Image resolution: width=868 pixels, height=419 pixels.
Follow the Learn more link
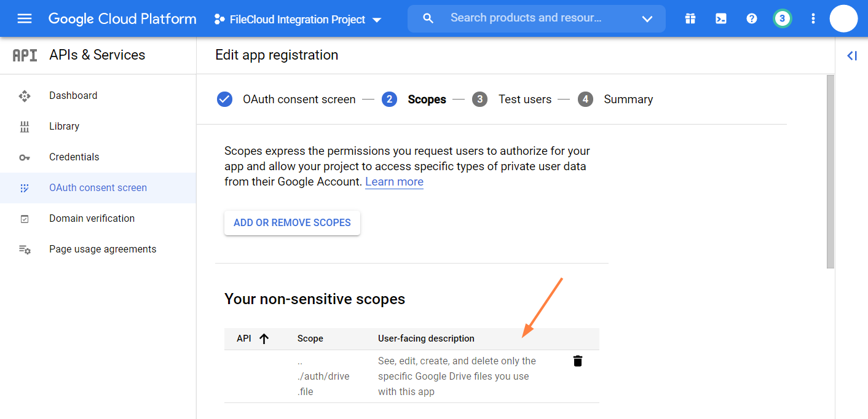pos(394,182)
